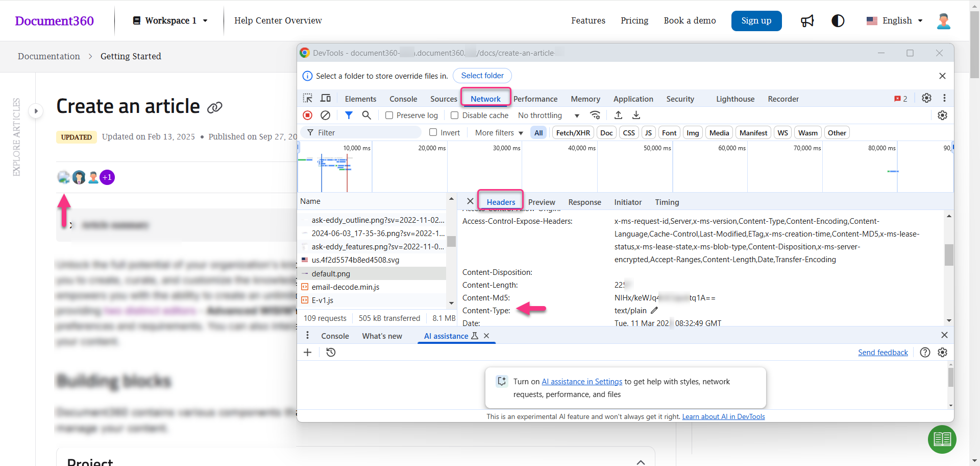Start a new AI assistance chat

(307, 352)
